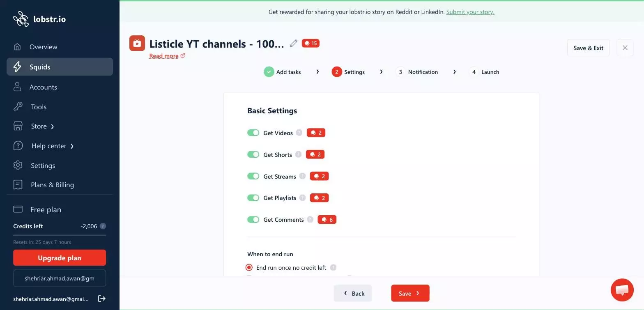Screen dimensions: 644x310
Task: Click the logout icon beside account email
Action: (102, 299)
